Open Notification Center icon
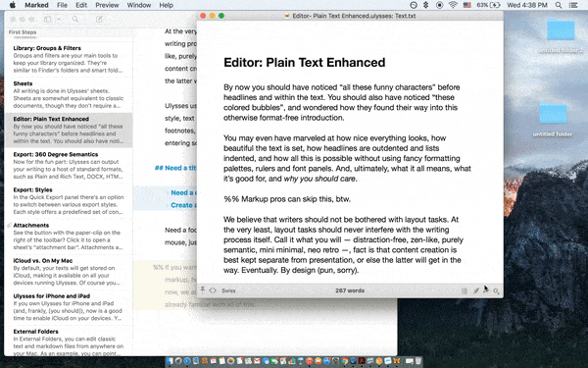Image resolution: width=588 pixels, height=368 pixels. 573,5
